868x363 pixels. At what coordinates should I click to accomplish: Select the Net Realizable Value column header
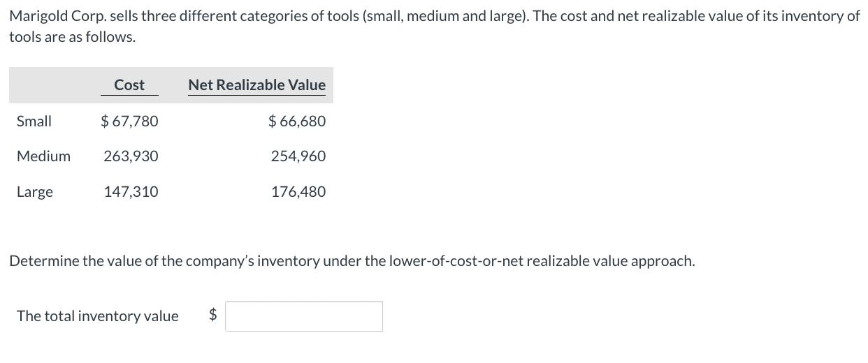click(256, 85)
